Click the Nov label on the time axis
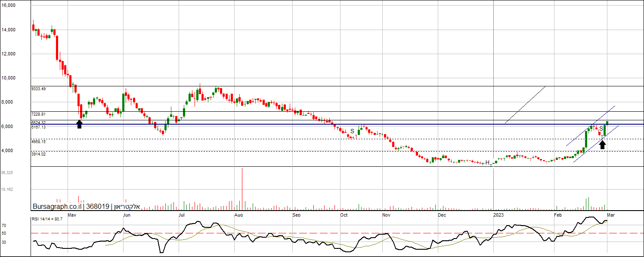644x257 pixels. 386,214
